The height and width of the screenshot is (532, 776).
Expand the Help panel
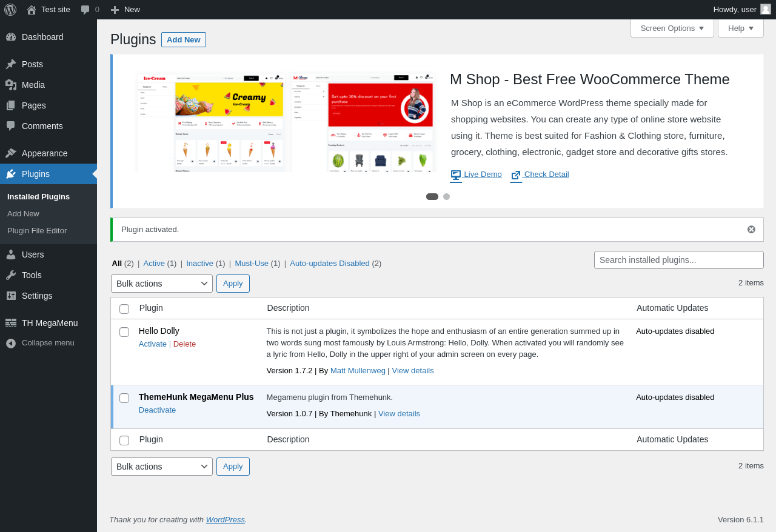741,28
